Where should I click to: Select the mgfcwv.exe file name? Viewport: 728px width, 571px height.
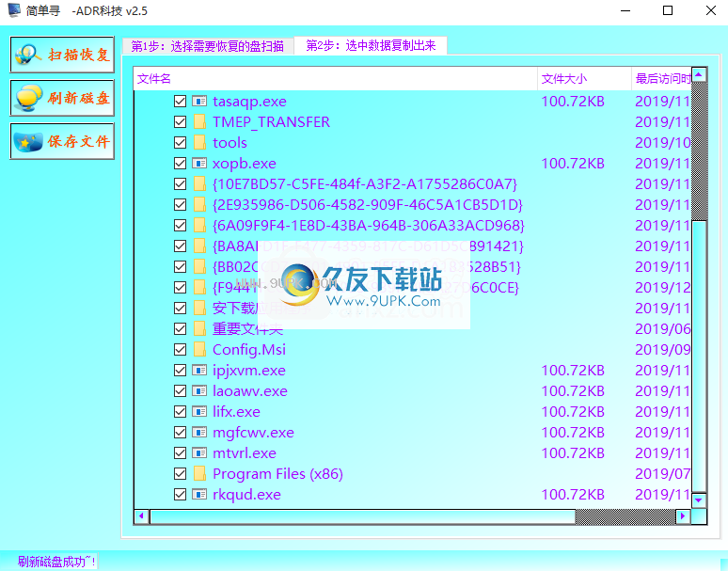(x=253, y=433)
